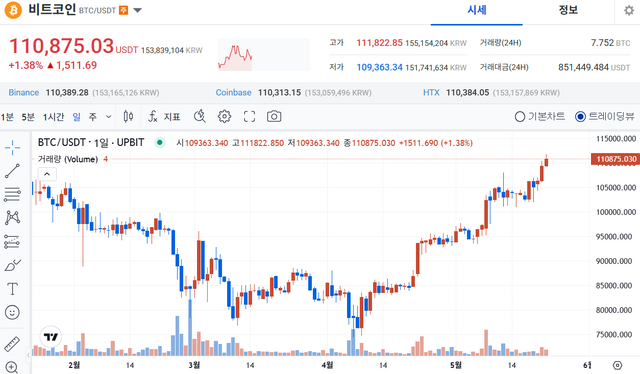Select the brush drawing tool
Screen dimensions: 640x374
[12, 265]
